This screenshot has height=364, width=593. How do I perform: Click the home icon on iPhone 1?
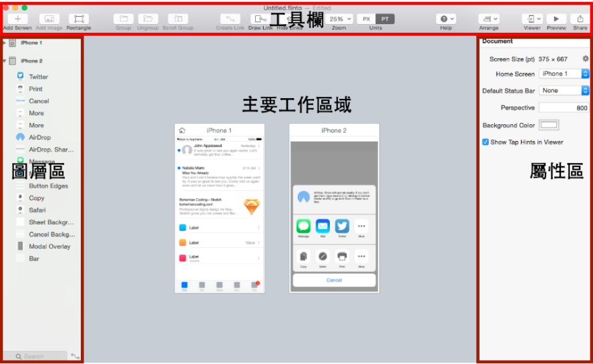pyautogui.click(x=182, y=130)
